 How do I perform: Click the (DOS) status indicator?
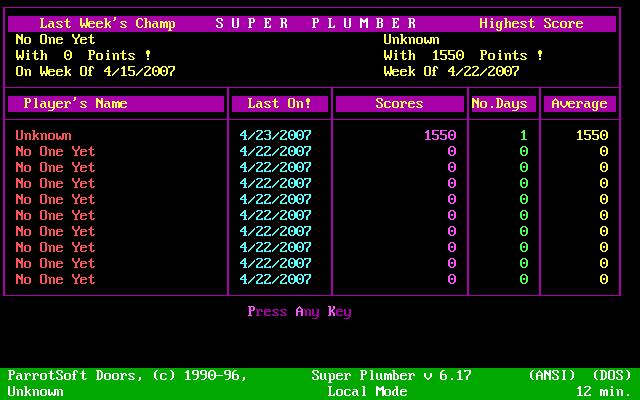coord(612,376)
